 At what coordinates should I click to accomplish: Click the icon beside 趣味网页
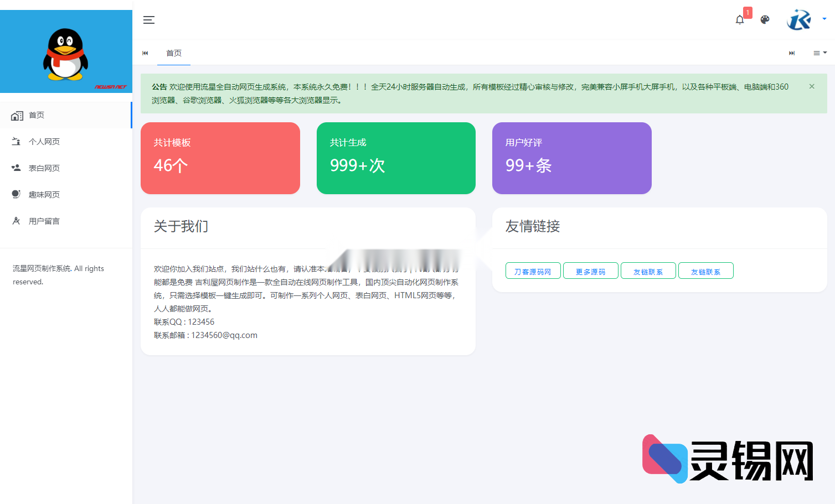[17, 194]
